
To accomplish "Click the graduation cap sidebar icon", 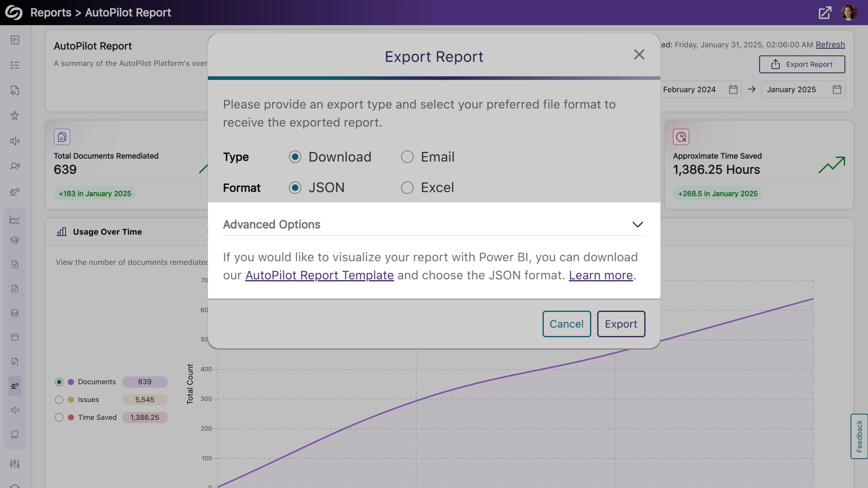I will 14,240.
